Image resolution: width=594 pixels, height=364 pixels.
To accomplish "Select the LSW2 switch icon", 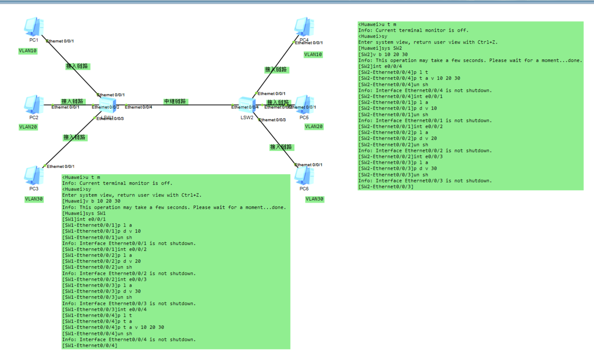I will (247, 105).
